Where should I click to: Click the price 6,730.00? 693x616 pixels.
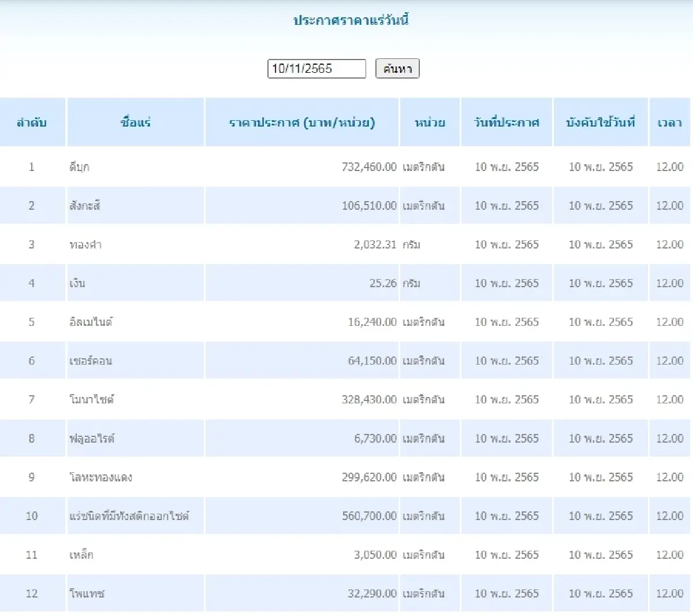(x=375, y=438)
